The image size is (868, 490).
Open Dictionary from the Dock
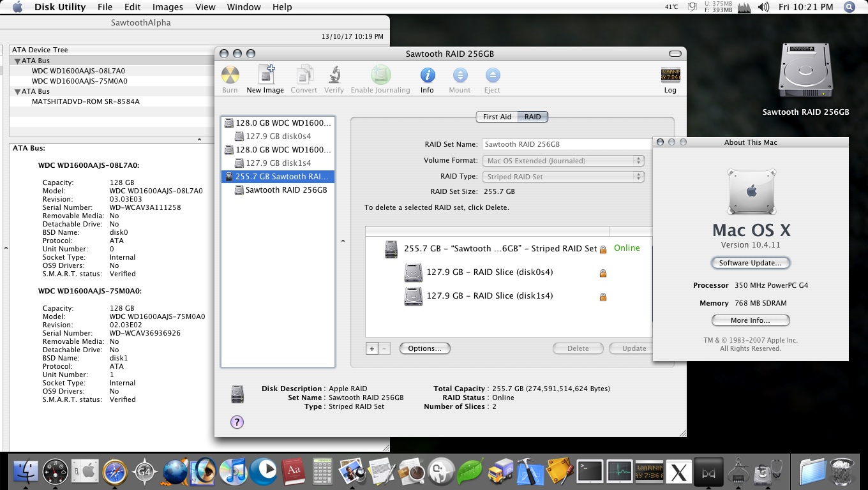293,472
